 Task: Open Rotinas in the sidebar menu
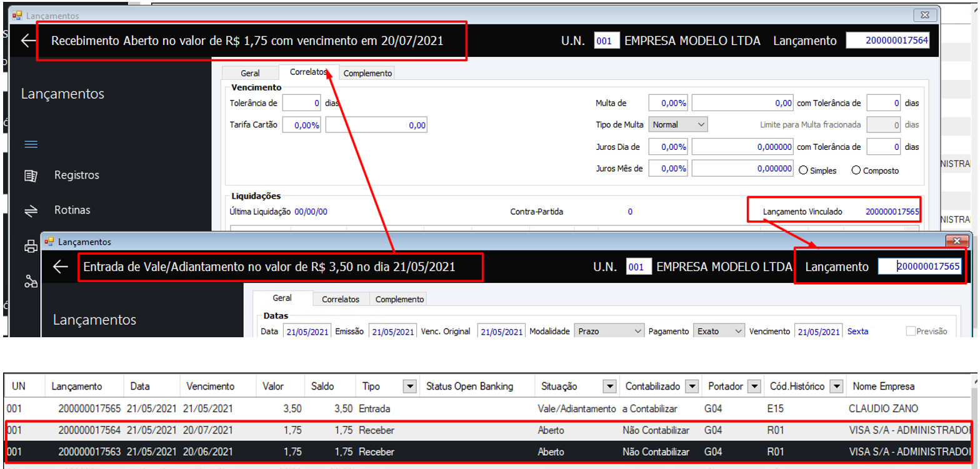(x=72, y=210)
